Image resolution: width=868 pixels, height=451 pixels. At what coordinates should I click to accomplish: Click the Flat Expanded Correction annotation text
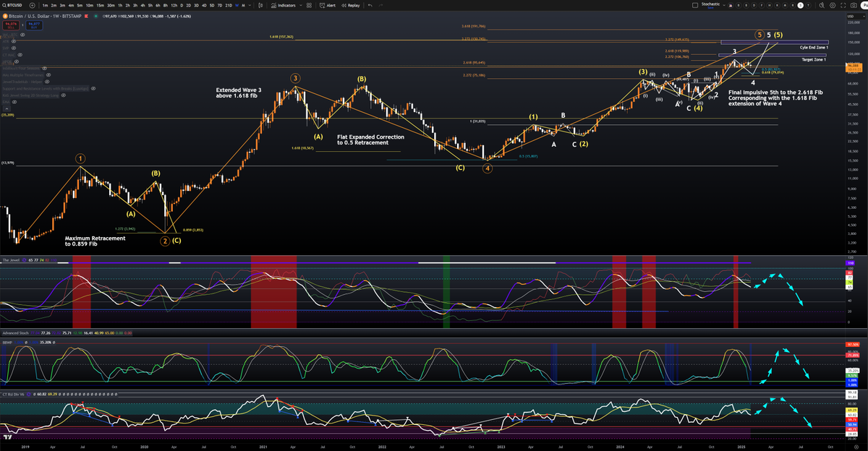point(370,139)
